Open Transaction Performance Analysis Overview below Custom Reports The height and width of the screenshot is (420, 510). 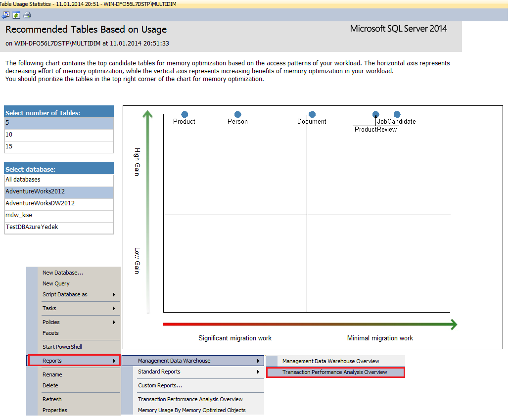point(190,399)
